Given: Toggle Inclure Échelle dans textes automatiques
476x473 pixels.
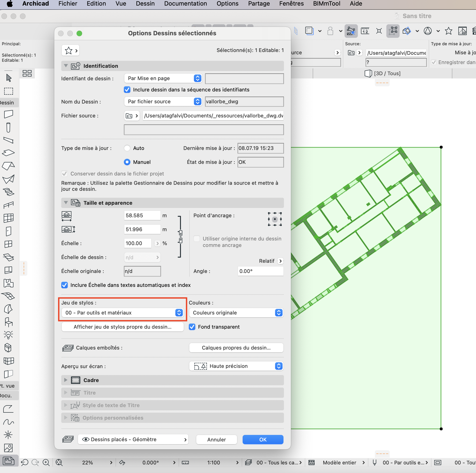Looking at the screenshot, I should point(64,285).
